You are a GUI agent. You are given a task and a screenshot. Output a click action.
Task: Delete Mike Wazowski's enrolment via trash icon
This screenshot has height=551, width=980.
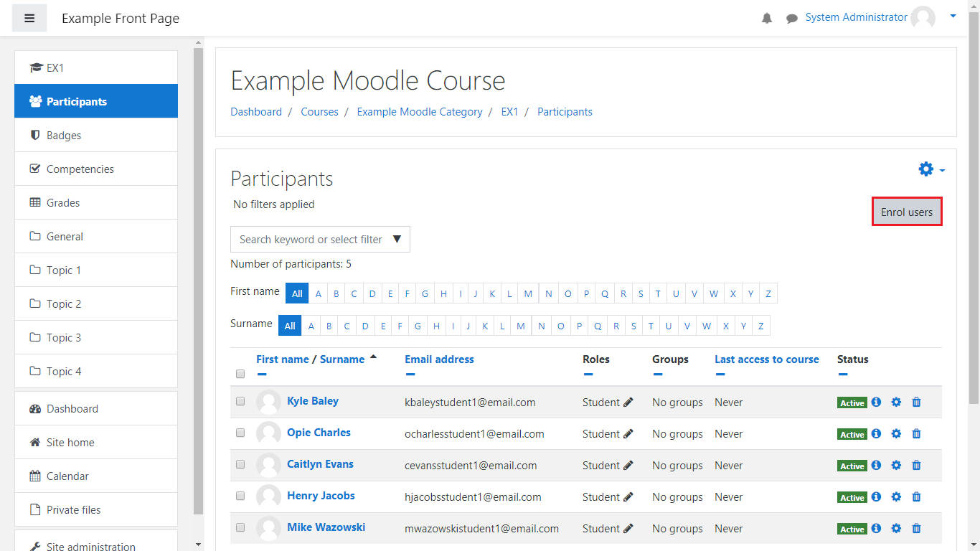(916, 529)
